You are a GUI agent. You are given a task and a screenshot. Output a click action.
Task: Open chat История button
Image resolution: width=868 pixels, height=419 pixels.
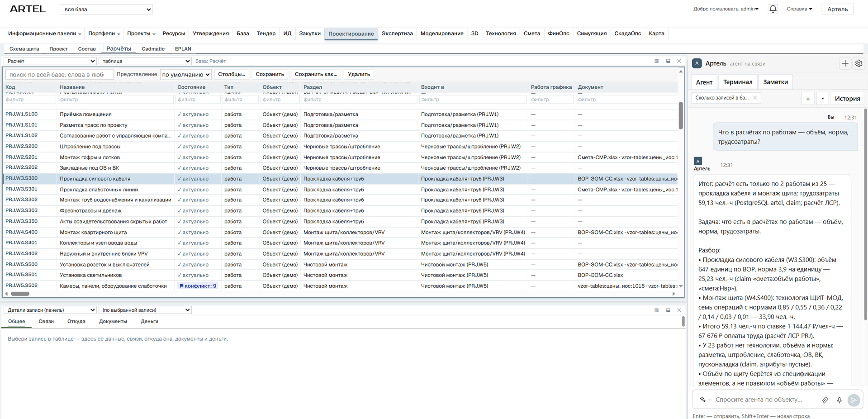tap(847, 99)
